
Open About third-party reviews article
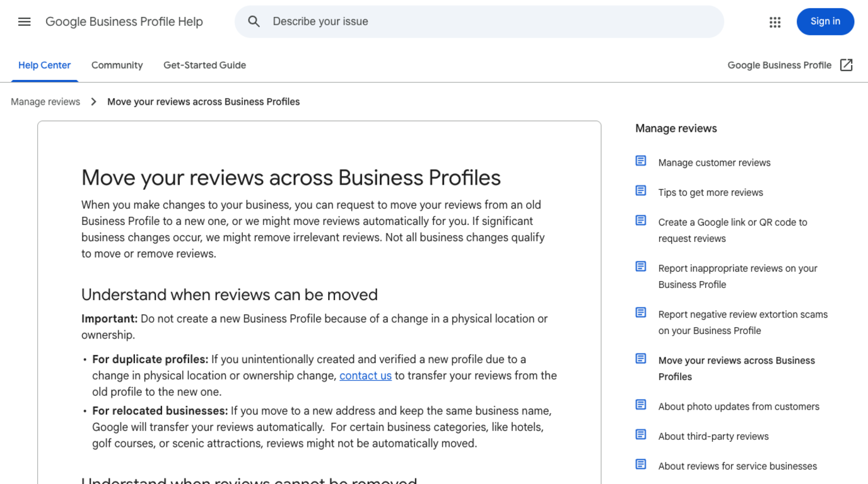713,436
